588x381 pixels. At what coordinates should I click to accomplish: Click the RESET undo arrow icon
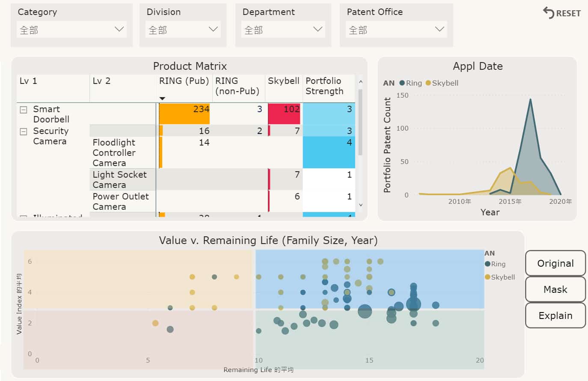pyautogui.click(x=548, y=12)
